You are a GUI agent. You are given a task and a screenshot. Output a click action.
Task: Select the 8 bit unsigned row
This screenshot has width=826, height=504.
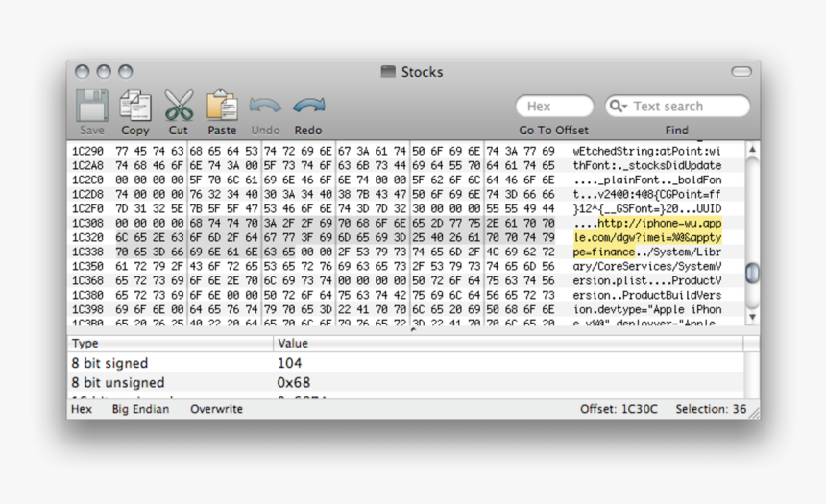click(405, 382)
